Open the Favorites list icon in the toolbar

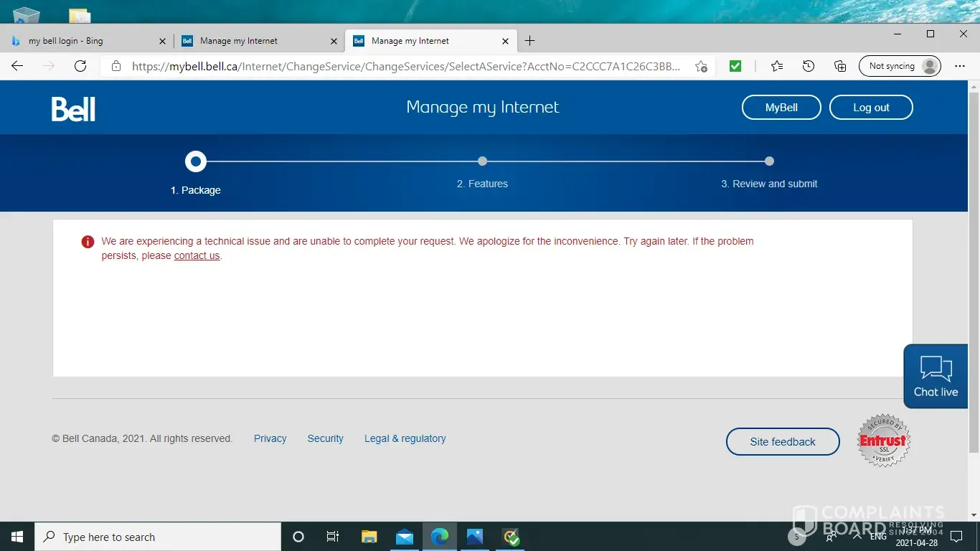coord(777,66)
